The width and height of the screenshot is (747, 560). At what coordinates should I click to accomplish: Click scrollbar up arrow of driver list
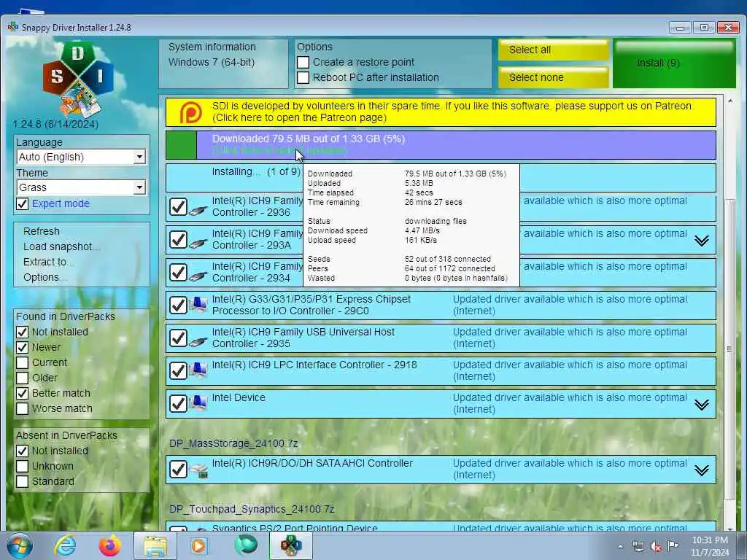click(x=729, y=101)
